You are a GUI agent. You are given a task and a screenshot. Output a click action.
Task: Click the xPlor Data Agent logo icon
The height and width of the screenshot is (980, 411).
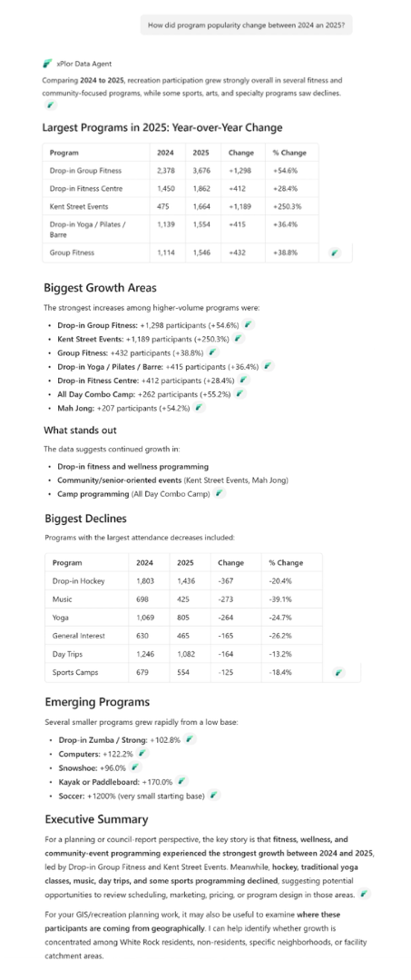[x=47, y=64]
